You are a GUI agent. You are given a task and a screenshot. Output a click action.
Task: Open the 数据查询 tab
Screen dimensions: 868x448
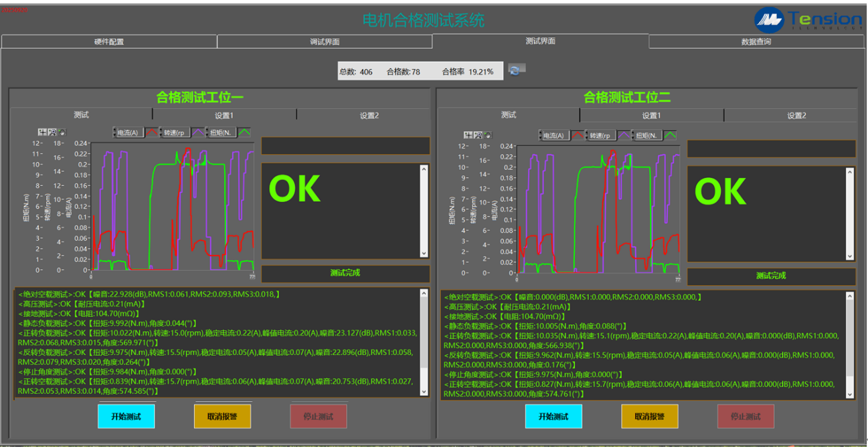coord(756,41)
